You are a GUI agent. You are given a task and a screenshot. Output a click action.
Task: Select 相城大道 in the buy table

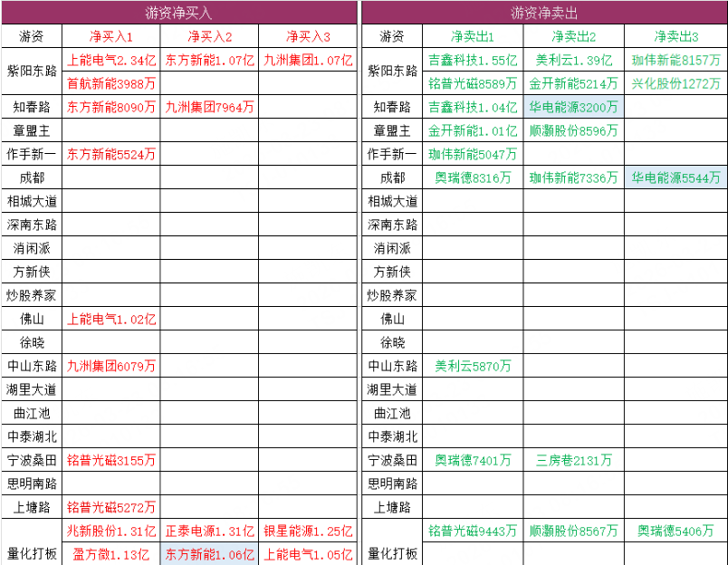coord(32,201)
